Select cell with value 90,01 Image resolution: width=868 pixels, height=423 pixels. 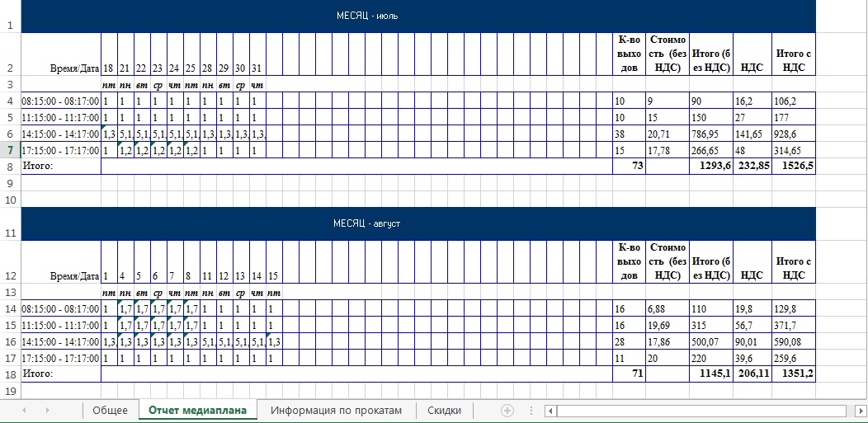[x=752, y=341]
